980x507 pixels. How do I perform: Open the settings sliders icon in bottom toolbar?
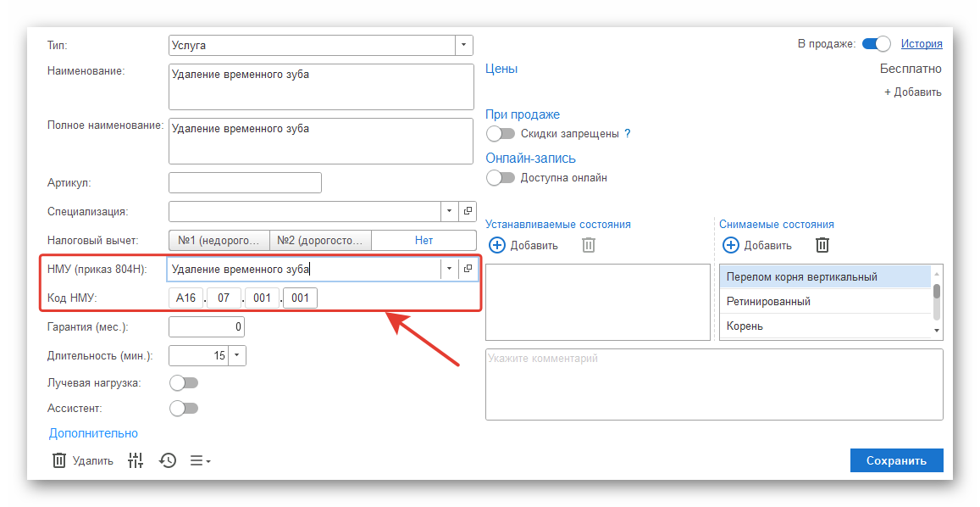point(136,461)
